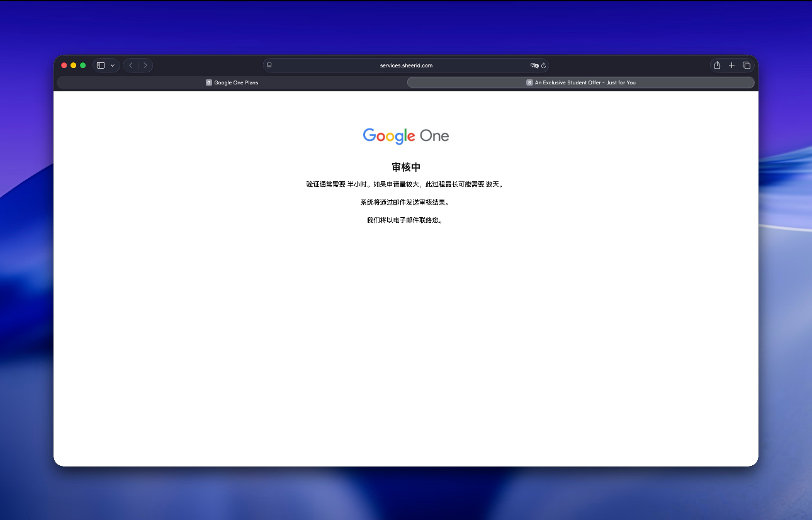Click the Google One logo

pos(405,136)
